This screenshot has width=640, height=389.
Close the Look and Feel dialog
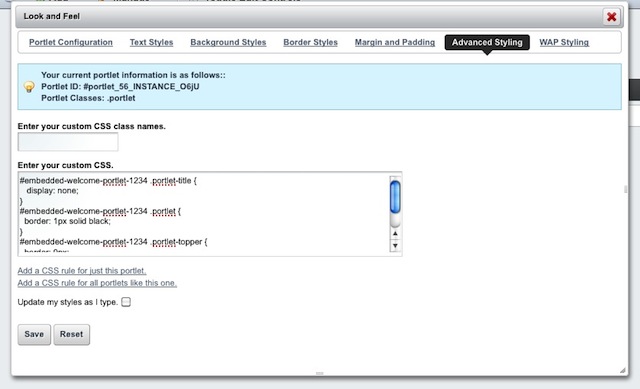click(x=611, y=17)
